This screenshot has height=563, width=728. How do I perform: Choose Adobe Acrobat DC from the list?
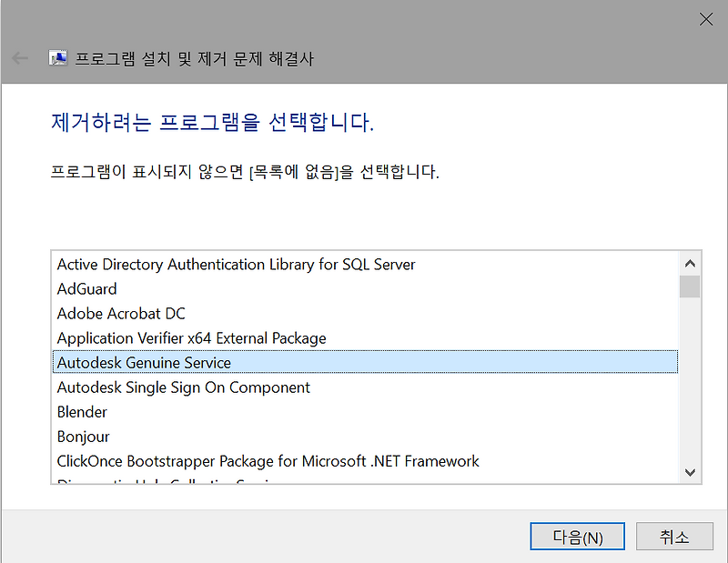pyautogui.click(x=365, y=314)
